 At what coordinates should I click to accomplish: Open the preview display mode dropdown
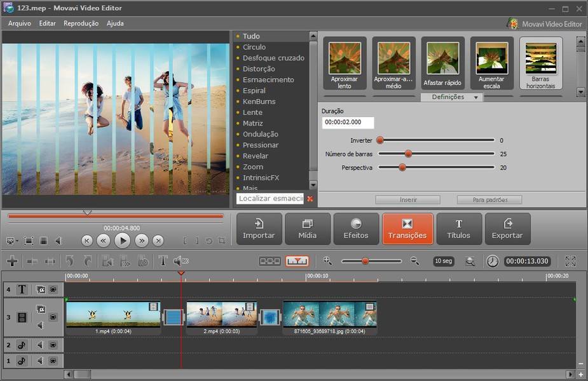click(12, 241)
